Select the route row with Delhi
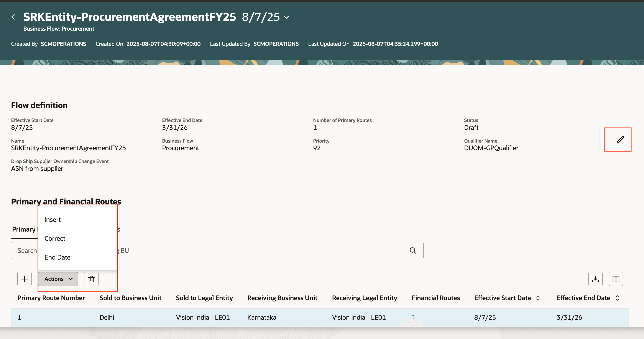 pyautogui.click(x=107, y=318)
